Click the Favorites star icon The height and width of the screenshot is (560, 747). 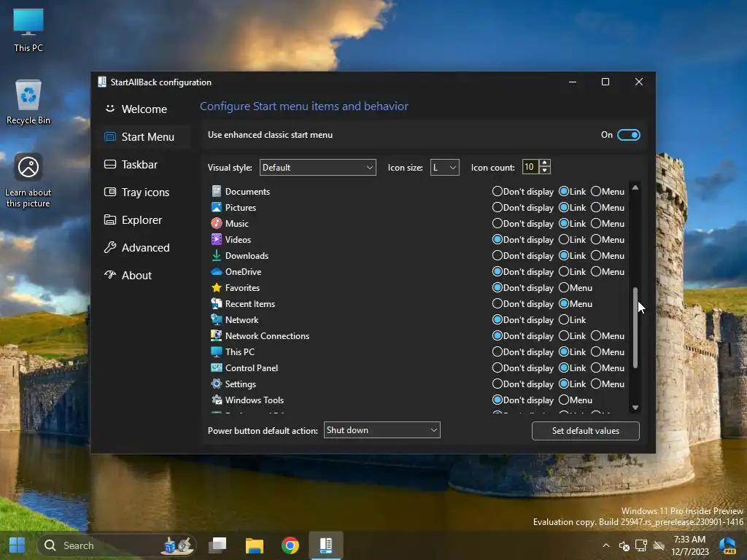(x=216, y=287)
